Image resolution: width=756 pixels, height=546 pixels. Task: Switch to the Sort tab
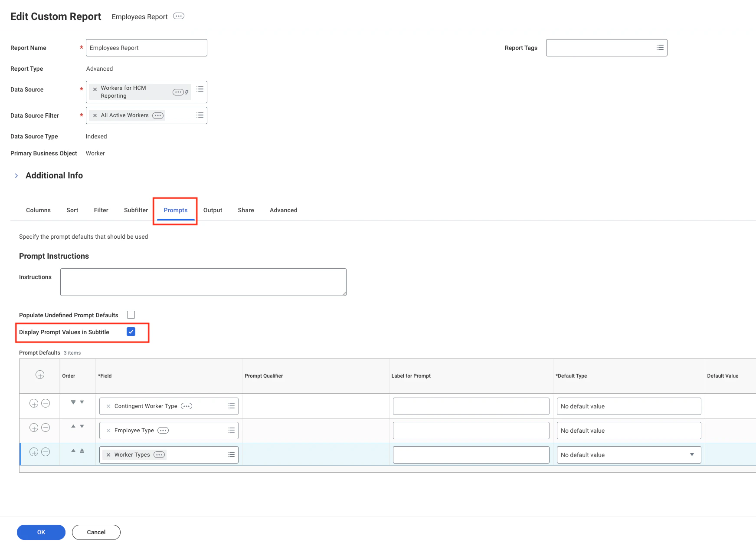tap(72, 210)
